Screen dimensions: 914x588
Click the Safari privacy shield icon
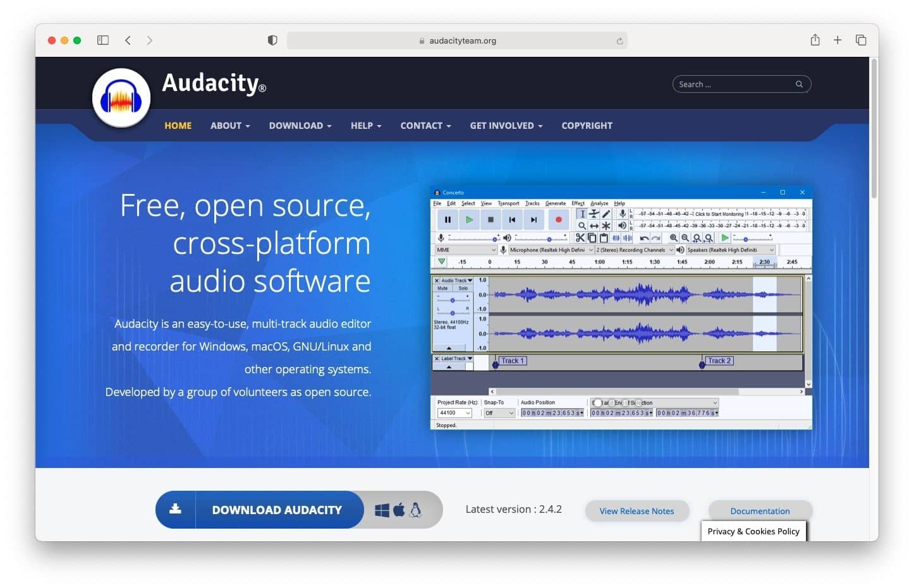272,40
